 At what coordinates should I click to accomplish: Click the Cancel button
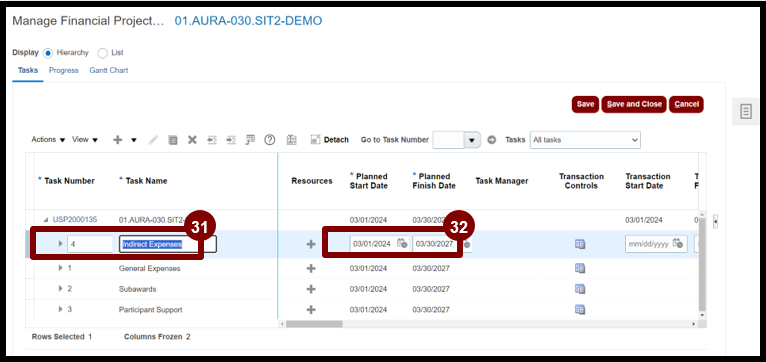tap(686, 104)
